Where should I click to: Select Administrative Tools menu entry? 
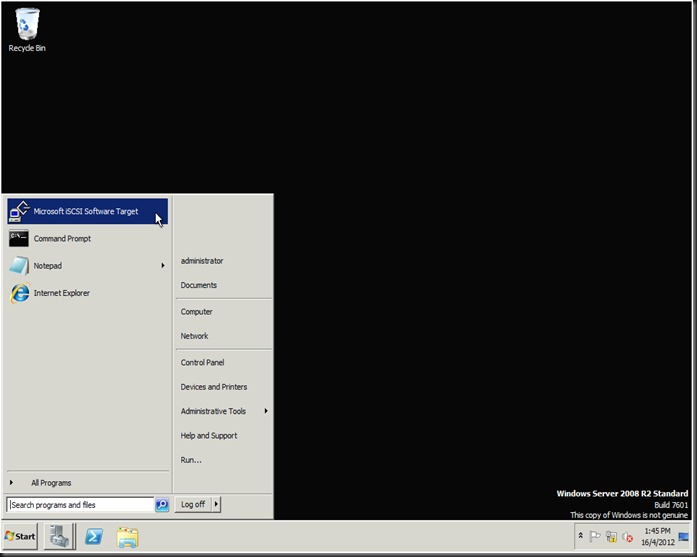click(213, 411)
